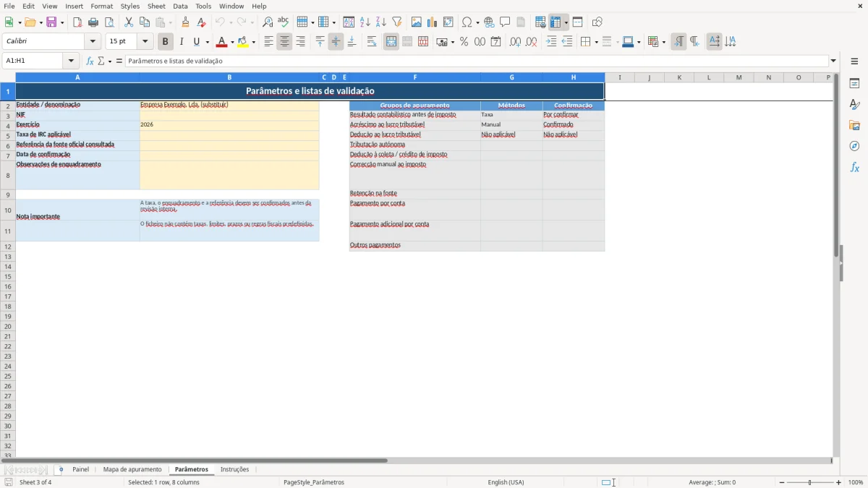Open the Borders dropdown arrow
The width and height of the screenshot is (868, 488).
coord(596,42)
